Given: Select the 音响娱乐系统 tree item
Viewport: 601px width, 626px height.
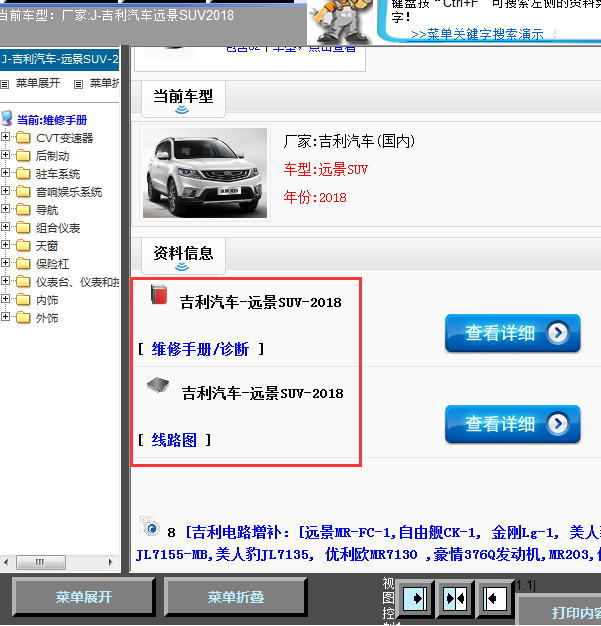Looking at the screenshot, I should tap(69, 192).
